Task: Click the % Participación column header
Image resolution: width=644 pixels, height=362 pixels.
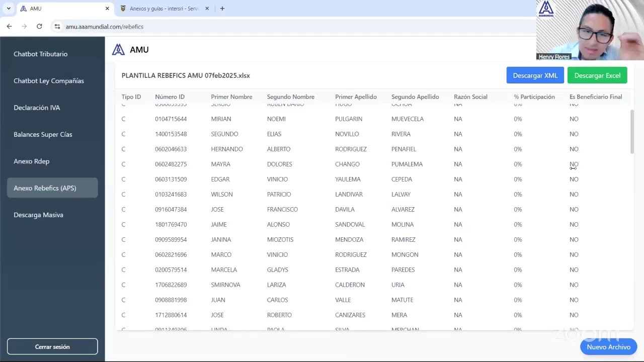Action: tap(534, 97)
